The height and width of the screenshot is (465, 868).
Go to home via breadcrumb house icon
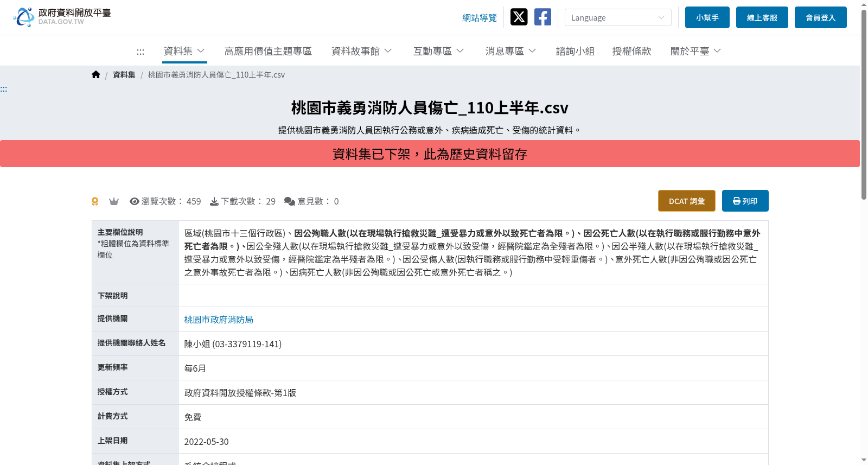coord(96,75)
